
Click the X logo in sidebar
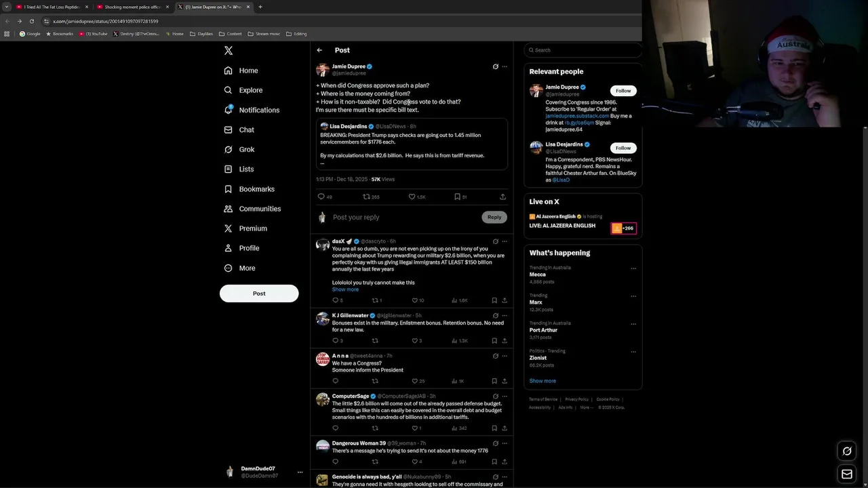pos(229,51)
